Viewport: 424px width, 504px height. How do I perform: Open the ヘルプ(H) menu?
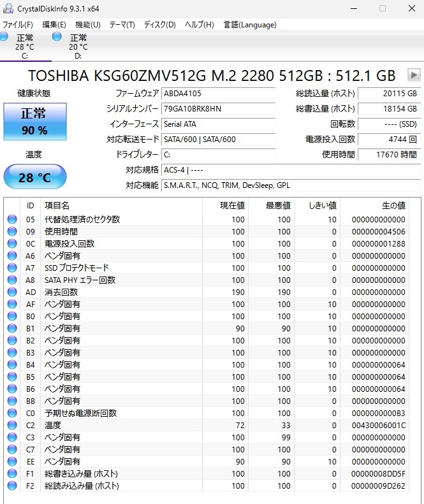200,25
